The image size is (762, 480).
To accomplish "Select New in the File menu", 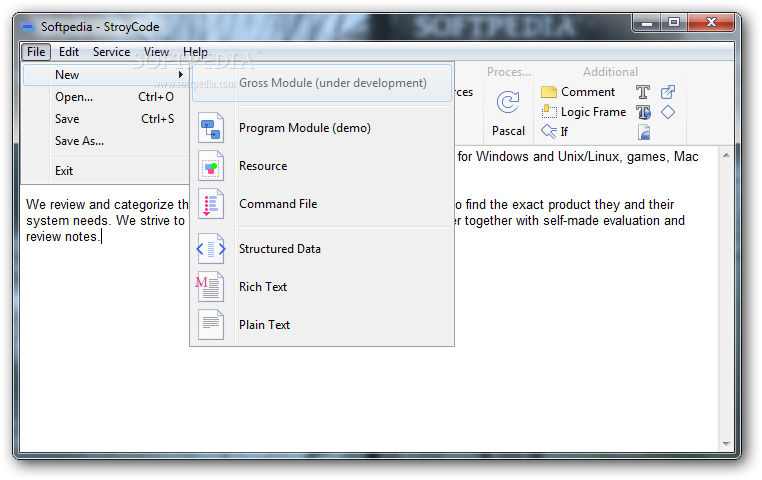I will (x=106, y=75).
